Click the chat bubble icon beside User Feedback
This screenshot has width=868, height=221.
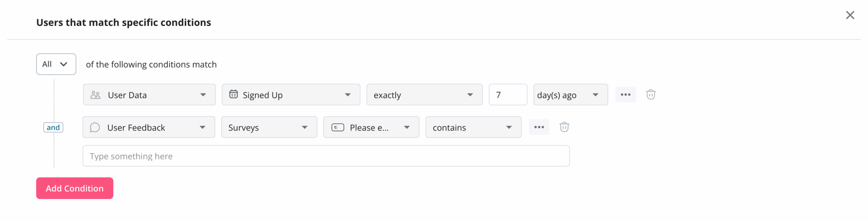click(x=95, y=127)
